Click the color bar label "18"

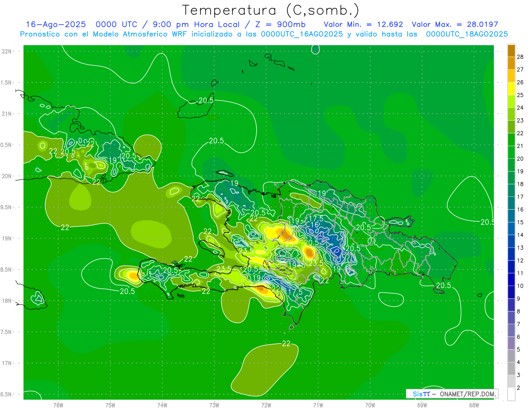point(520,184)
